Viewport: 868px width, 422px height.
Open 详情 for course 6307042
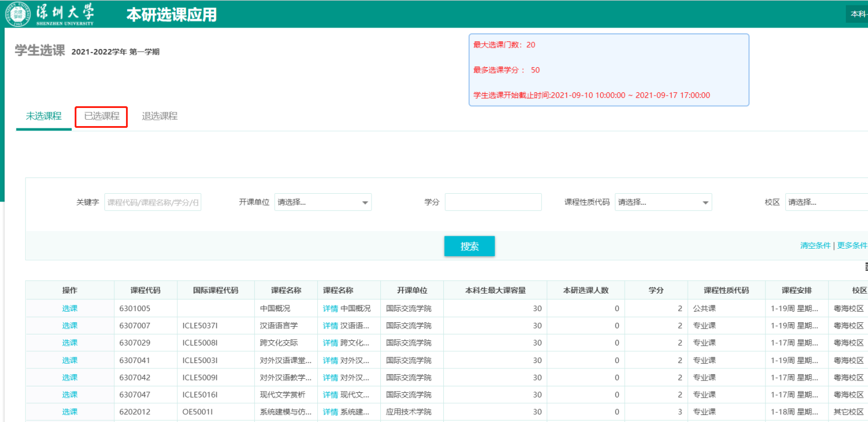(330, 378)
